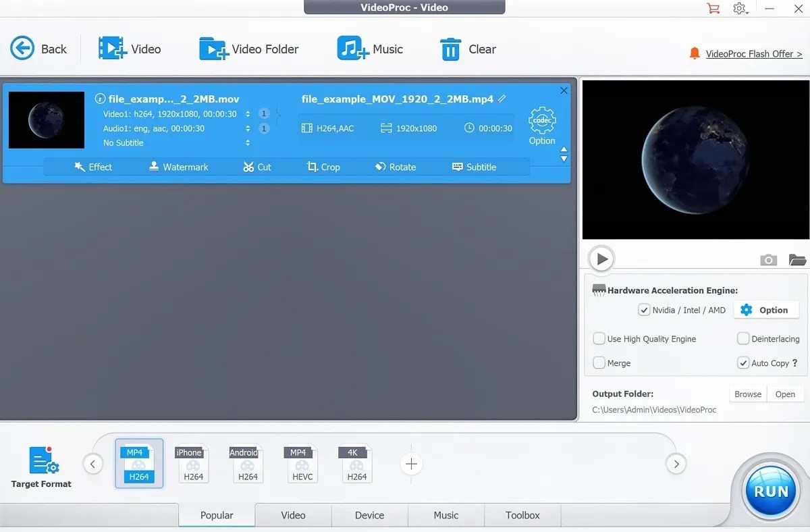The width and height of the screenshot is (810, 532).
Task: Go to previous format presets with left arrow
Action: 92,464
